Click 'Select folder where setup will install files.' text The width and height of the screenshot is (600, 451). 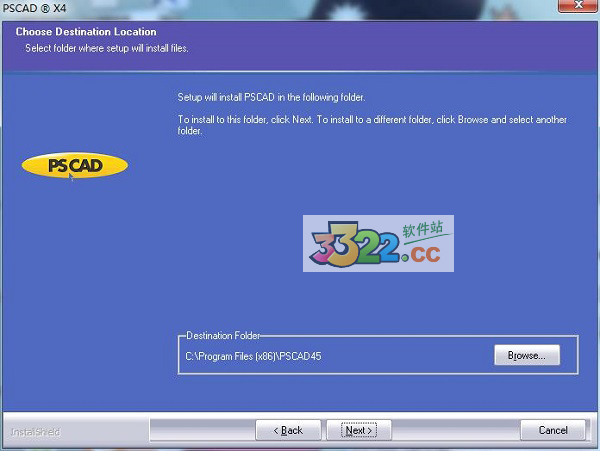(107, 49)
